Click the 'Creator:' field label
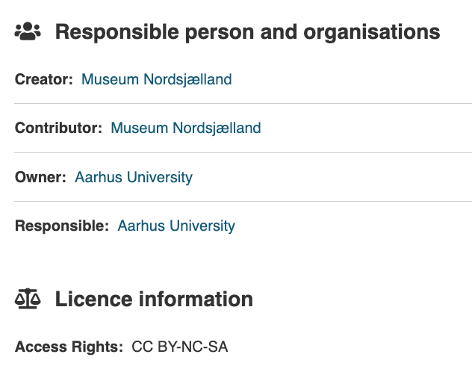Screen dimensions: 472x372 [44, 79]
